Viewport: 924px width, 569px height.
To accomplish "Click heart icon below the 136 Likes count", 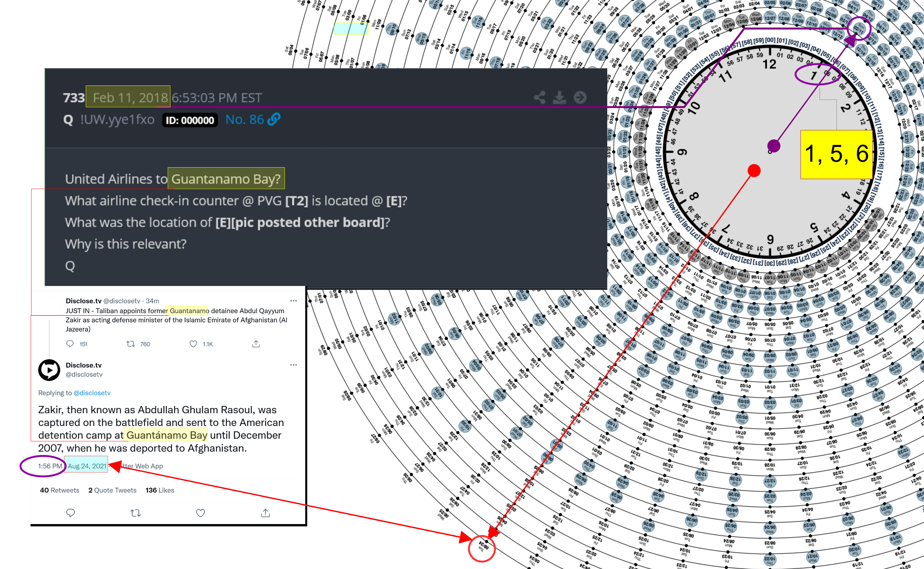I will tap(201, 513).
